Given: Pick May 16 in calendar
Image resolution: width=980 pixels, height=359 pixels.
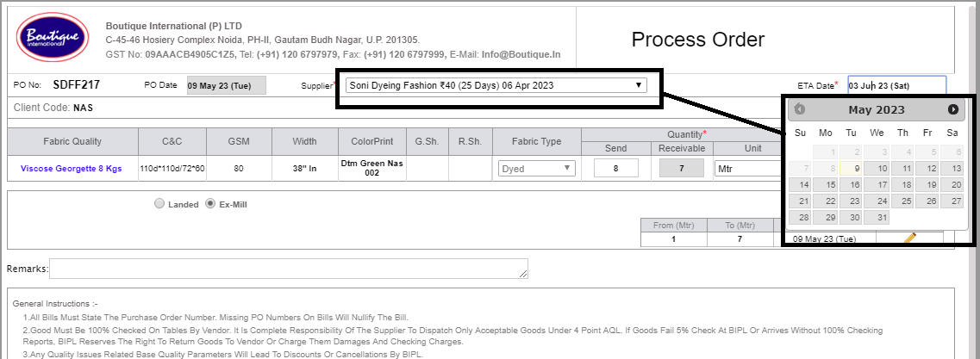Looking at the screenshot, I should 851,184.
